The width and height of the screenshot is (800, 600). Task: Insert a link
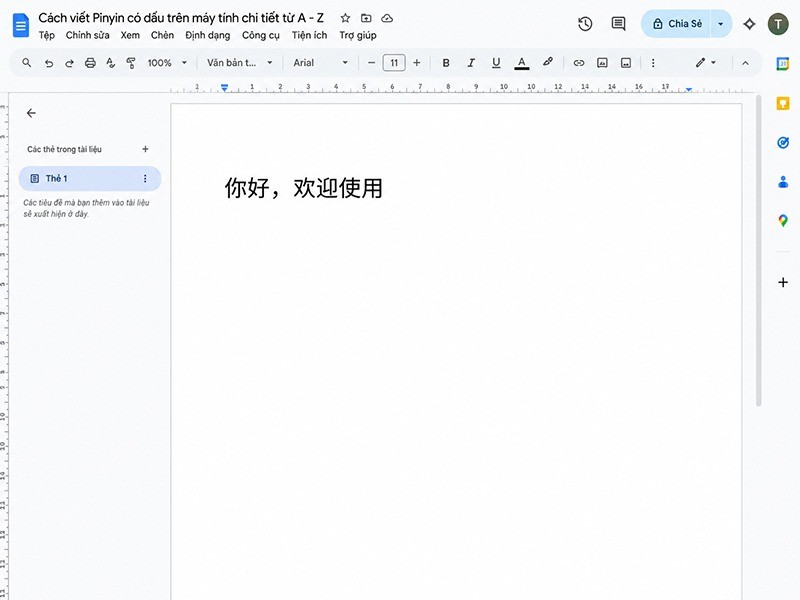(x=579, y=63)
